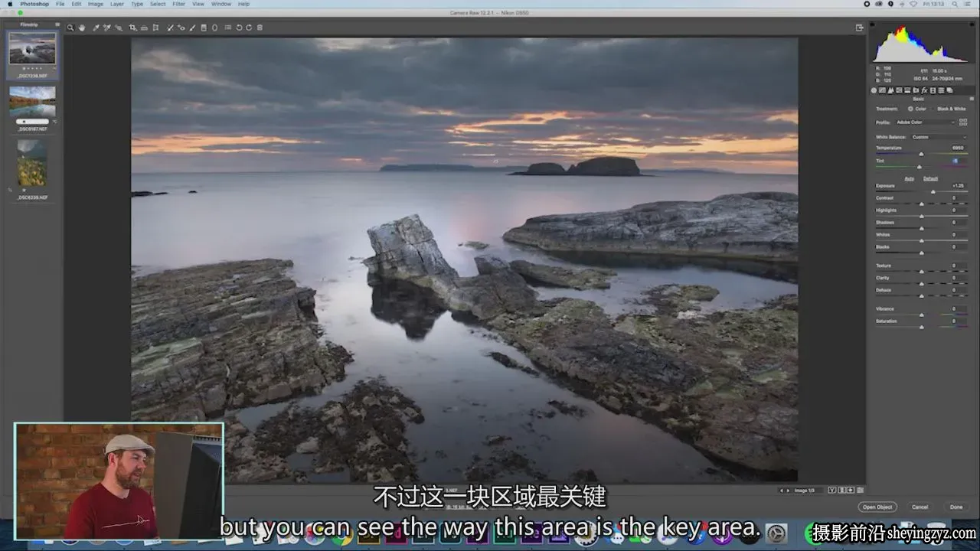
Task: Open the White Balance dropdown
Action: (939, 137)
